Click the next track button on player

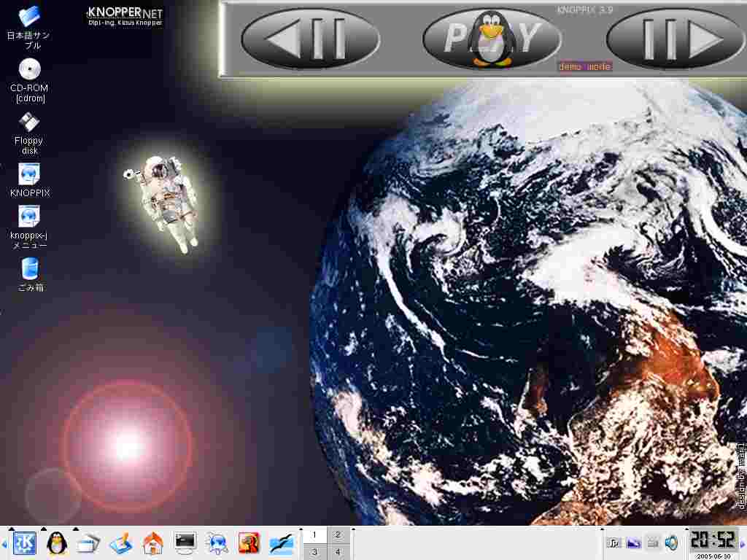click(x=676, y=39)
